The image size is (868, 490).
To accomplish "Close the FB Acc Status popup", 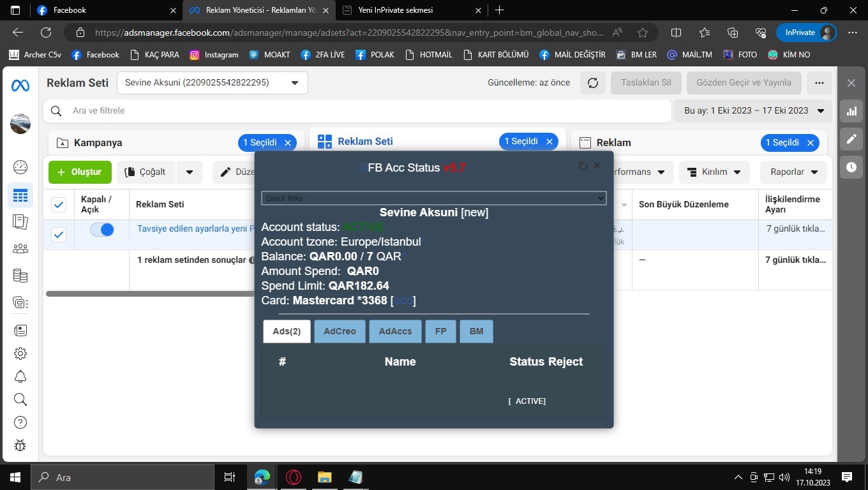I will point(597,165).
